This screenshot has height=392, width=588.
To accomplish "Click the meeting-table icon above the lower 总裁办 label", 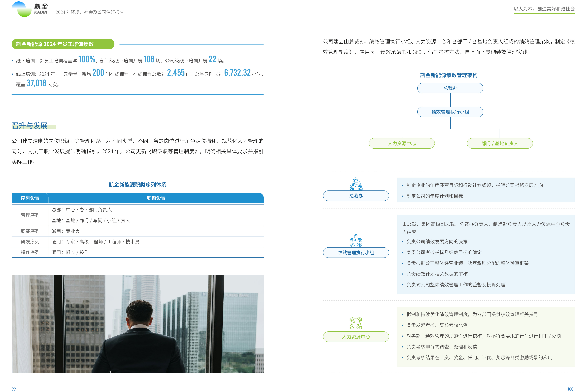I will tap(356, 184).
